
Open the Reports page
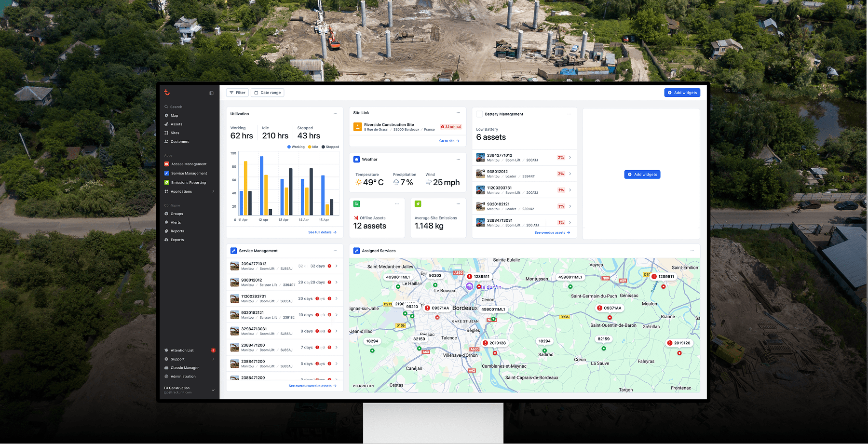coord(175,231)
